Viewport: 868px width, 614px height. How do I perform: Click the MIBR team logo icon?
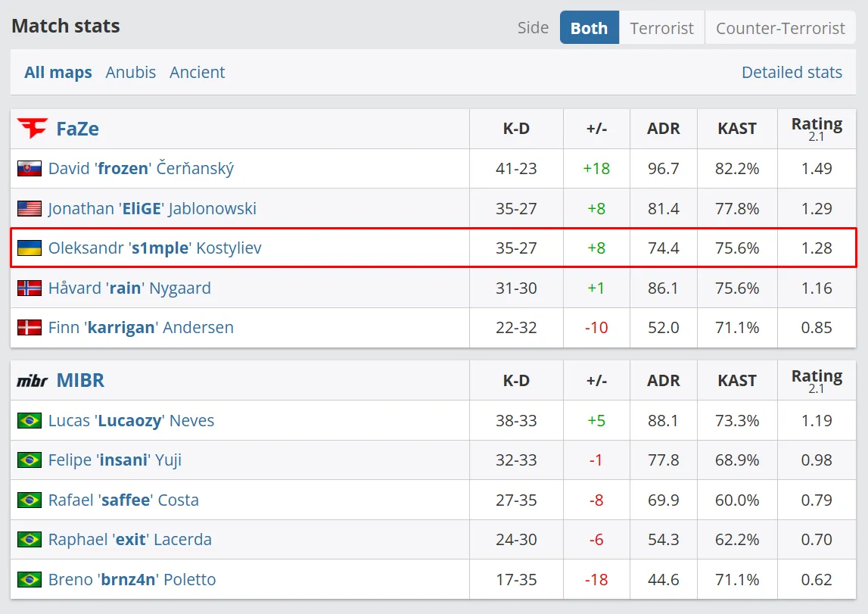click(x=32, y=381)
